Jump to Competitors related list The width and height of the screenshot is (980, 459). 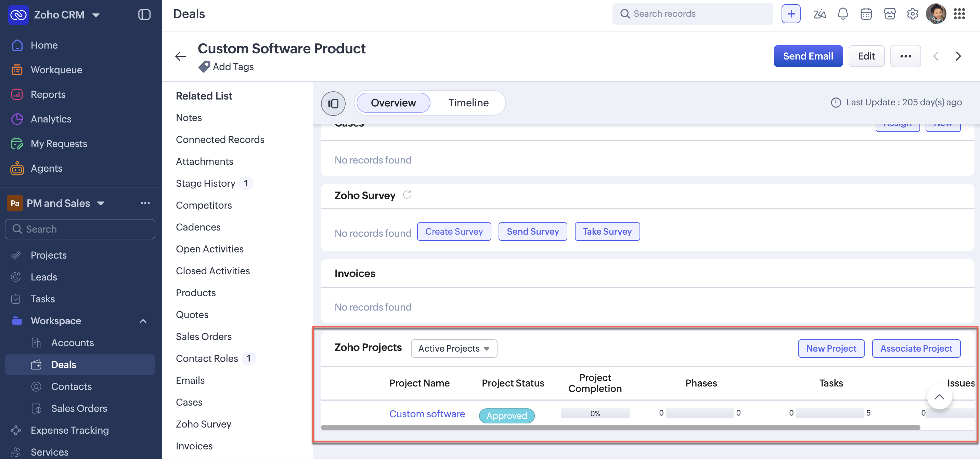(x=204, y=205)
